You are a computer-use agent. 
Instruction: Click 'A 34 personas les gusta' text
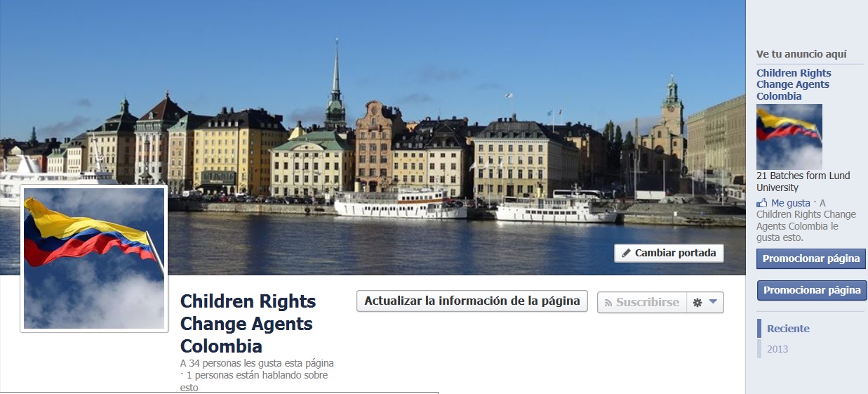(257, 364)
